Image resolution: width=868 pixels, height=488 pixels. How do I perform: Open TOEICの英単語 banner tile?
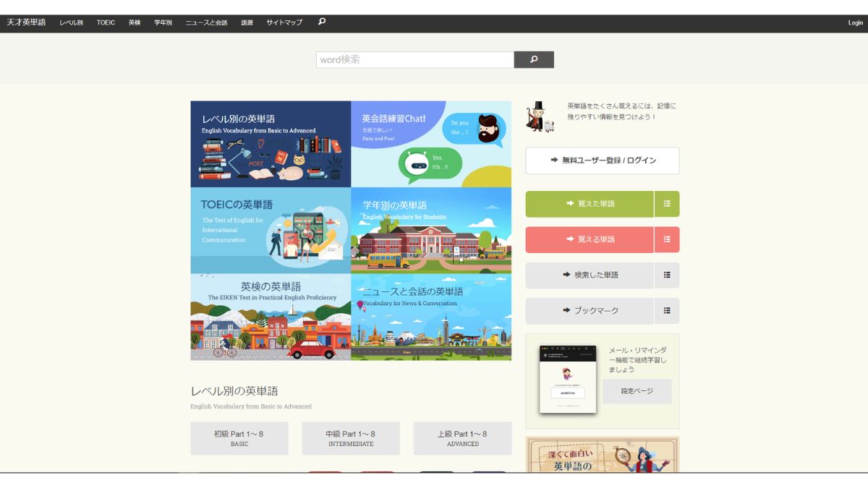[x=271, y=231]
